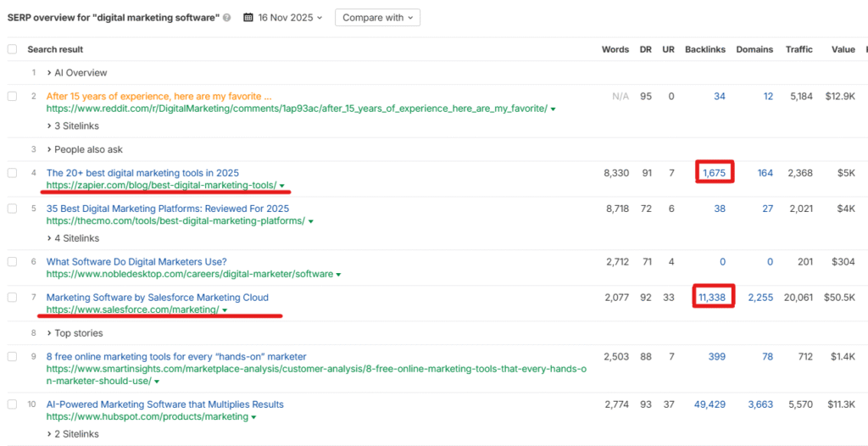
Task: Expand the 4 Sitelinks under thecmo.com
Action: click(x=73, y=238)
